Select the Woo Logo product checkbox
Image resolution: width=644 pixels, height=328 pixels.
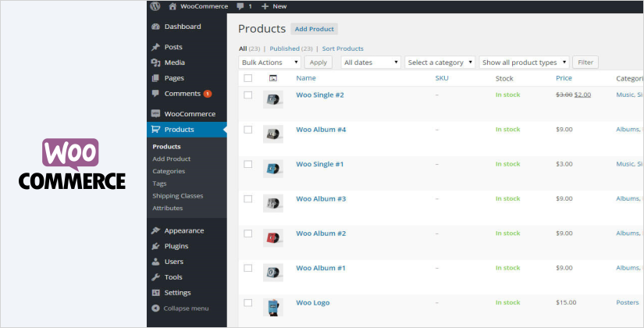[x=248, y=302]
